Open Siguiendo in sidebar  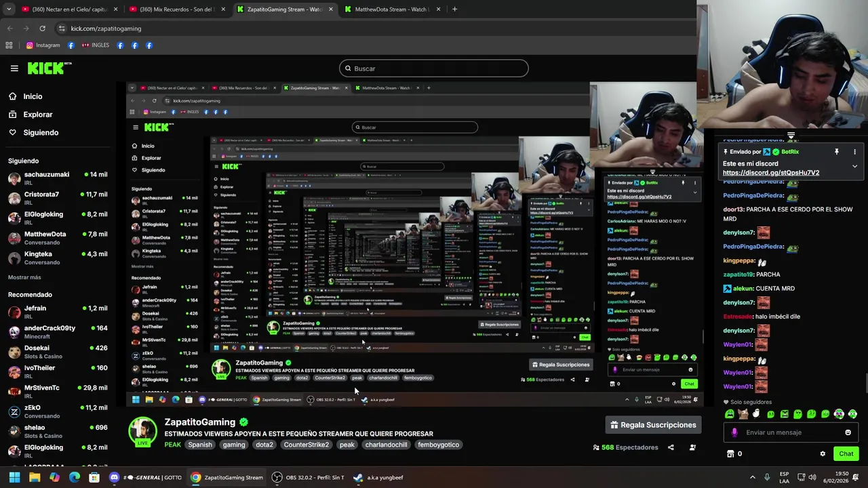(41, 132)
